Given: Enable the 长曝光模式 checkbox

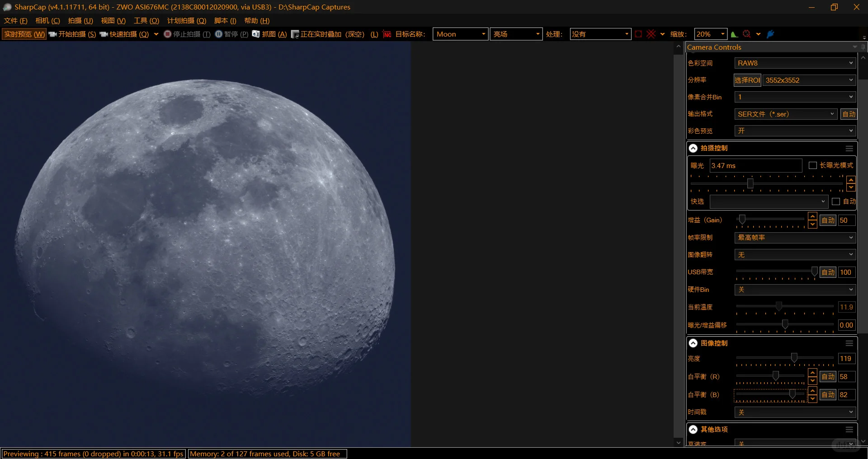Looking at the screenshot, I should (812, 165).
